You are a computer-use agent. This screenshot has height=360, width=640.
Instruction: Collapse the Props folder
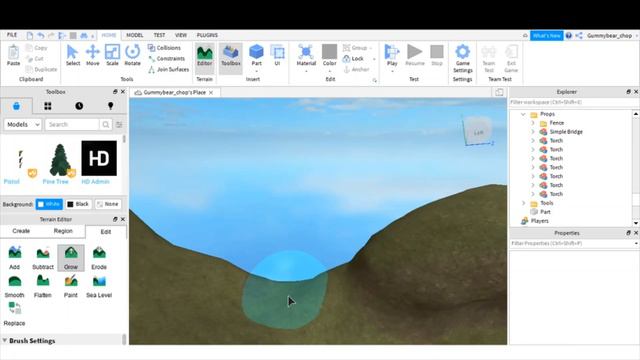523,114
